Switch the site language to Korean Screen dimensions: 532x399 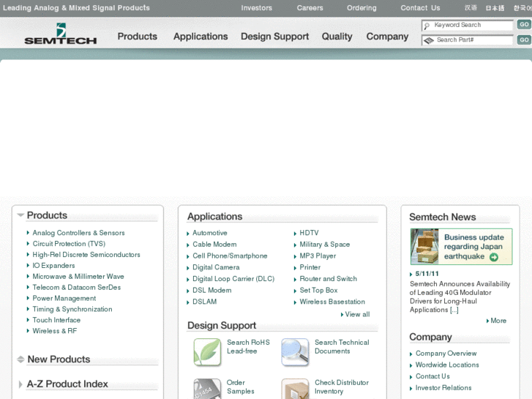[522, 8]
